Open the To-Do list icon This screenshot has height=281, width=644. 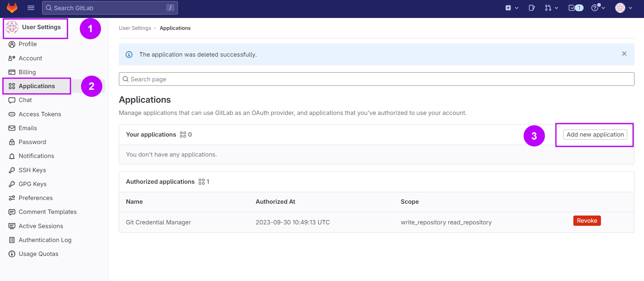tap(575, 8)
